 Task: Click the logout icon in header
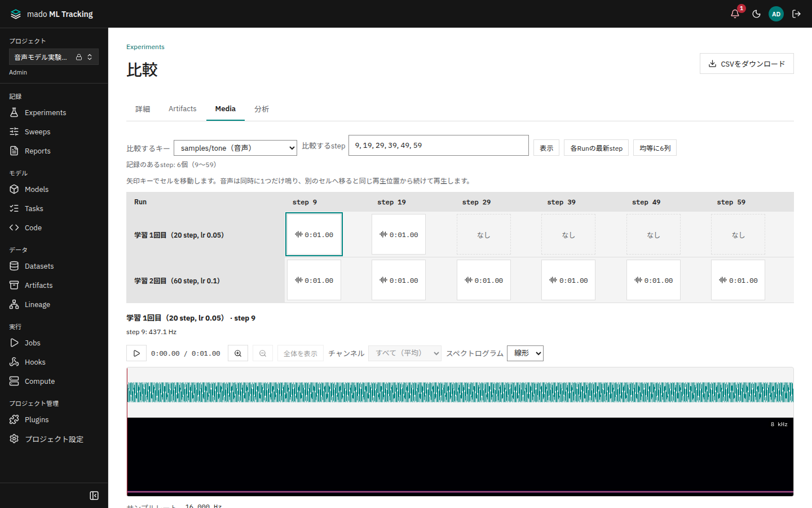coord(796,14)
